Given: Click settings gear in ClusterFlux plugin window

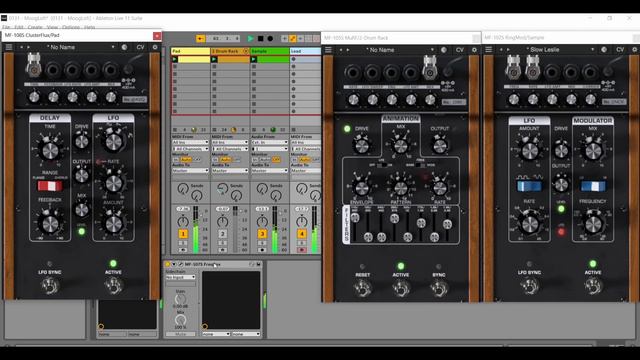Looking at the screenshot, I should (x=155, y=47).
